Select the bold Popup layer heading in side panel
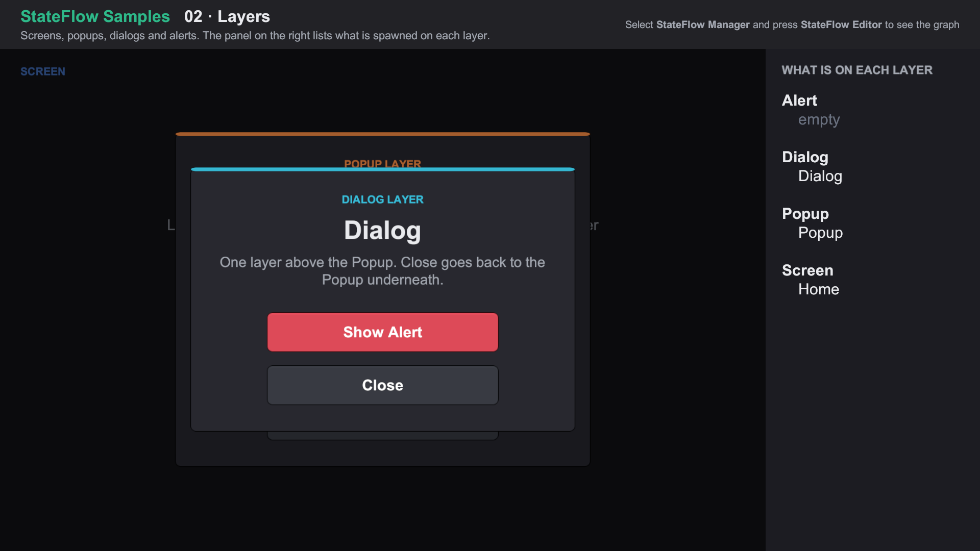This screenshot has width=980, height=551. [805, 214]
